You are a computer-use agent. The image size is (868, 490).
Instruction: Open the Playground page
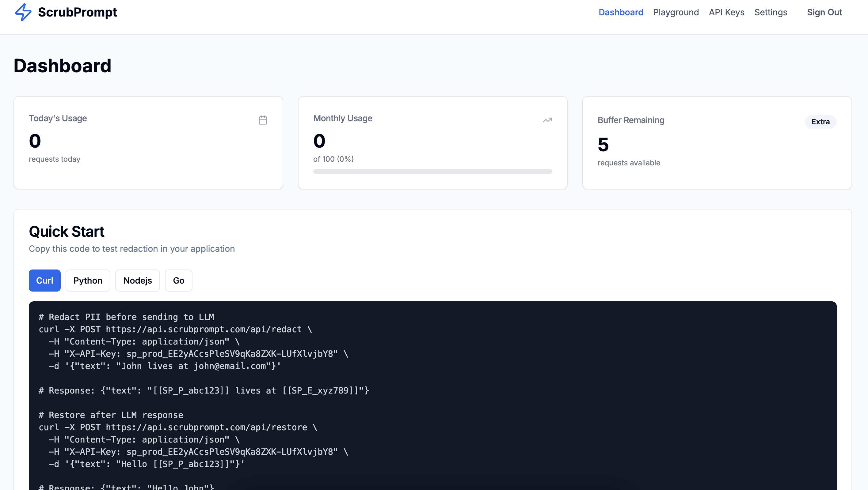tap(676, 12)
